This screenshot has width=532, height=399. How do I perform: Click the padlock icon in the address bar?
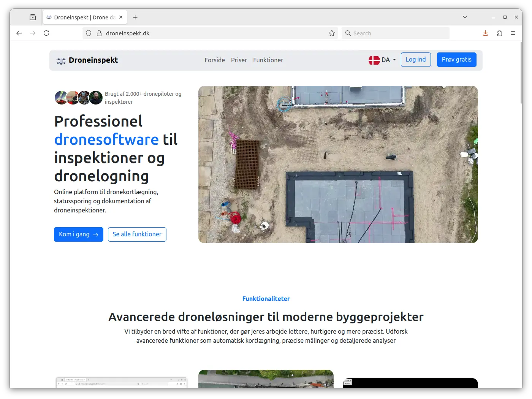pyautogui.click(x=98, y=33)
